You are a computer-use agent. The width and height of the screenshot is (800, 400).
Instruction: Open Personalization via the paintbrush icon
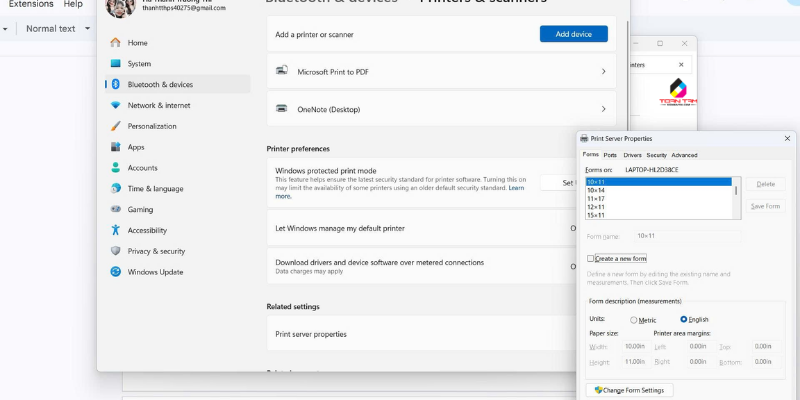click(116, 126)
